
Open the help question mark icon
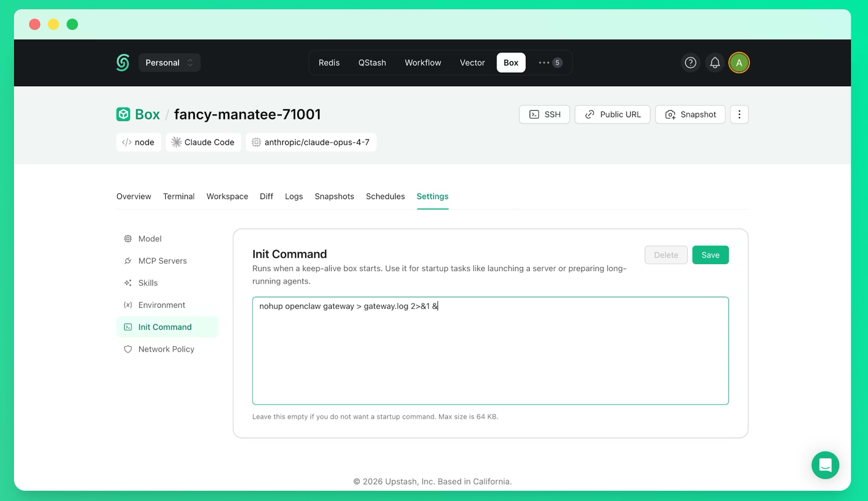pos(690,63)
